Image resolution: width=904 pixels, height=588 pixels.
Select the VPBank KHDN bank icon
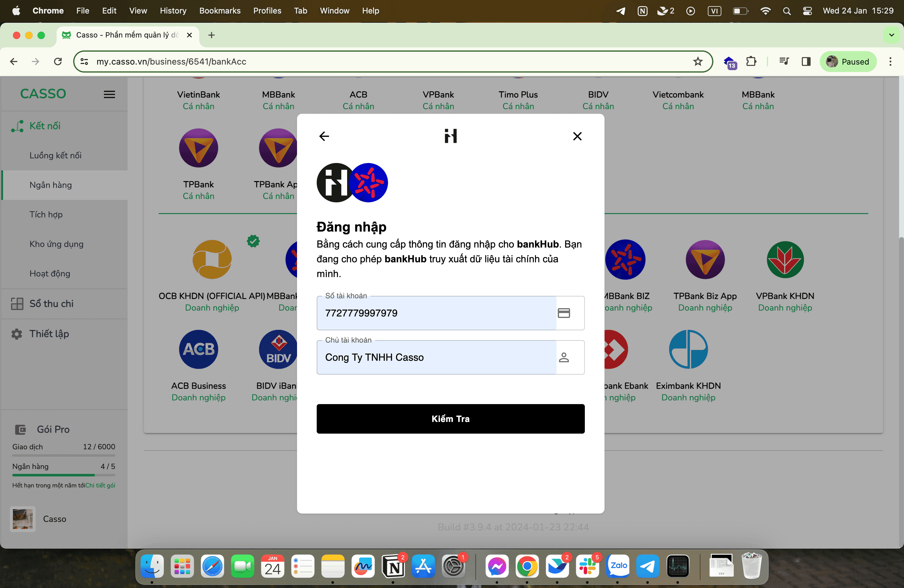pyautogui.click(x=785, y=260)
